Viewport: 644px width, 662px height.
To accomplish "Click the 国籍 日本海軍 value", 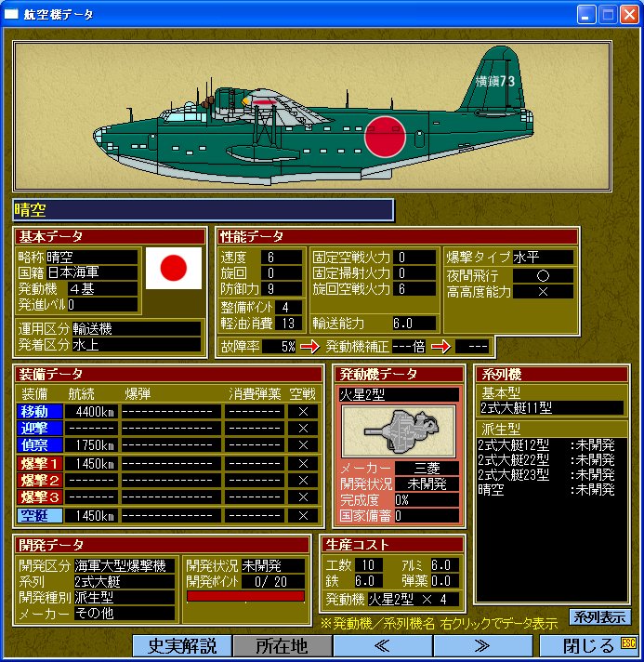I will (x=92, y=272).
